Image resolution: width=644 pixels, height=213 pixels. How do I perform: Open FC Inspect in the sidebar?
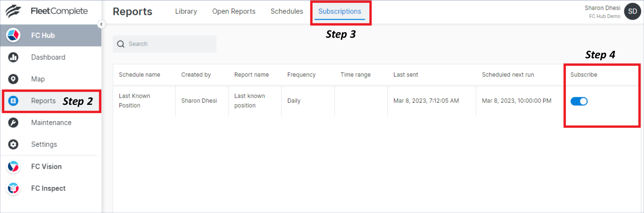48,188
